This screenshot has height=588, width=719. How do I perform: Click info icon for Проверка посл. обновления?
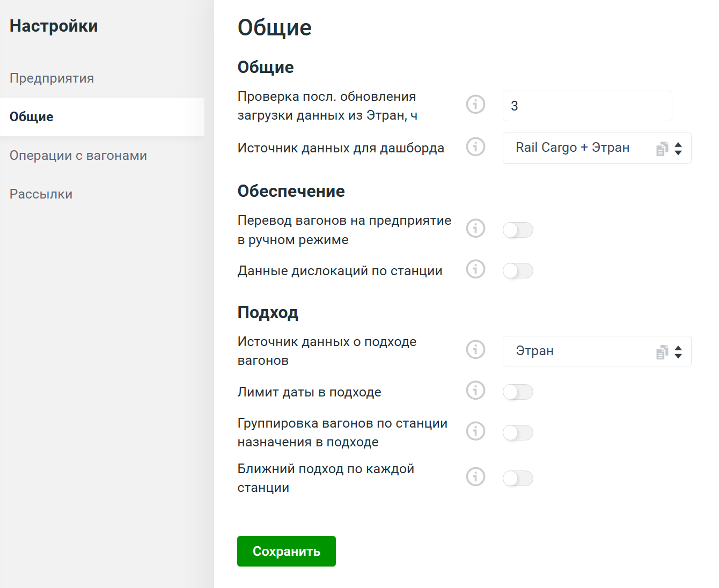tap(475, 104)
